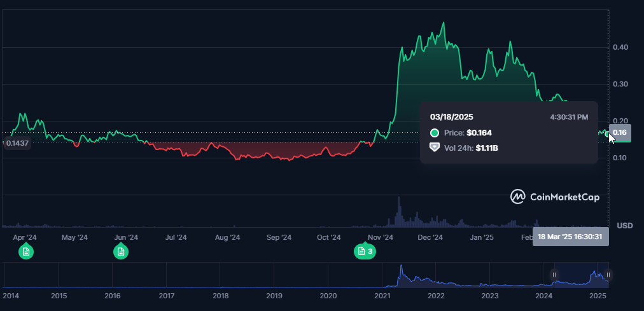Click the Apr '24 axis label
Viewport: 644px width, 311px height.
(25, 238)
